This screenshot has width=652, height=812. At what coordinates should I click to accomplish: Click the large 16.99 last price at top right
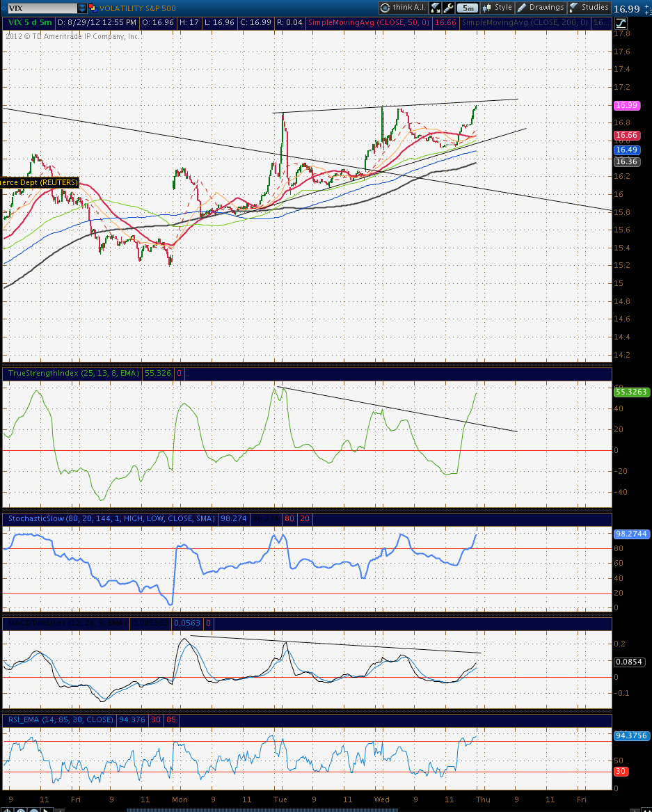tap(627, 9)
